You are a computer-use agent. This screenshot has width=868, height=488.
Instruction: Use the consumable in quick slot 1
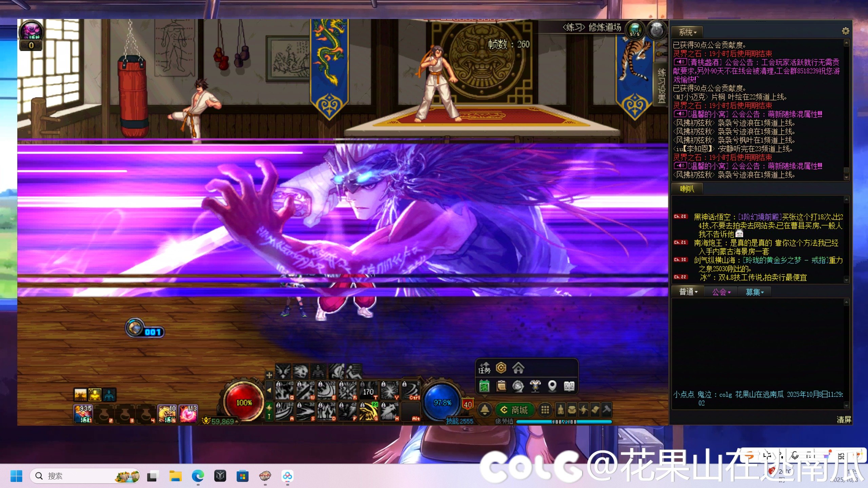click(83, 413)
